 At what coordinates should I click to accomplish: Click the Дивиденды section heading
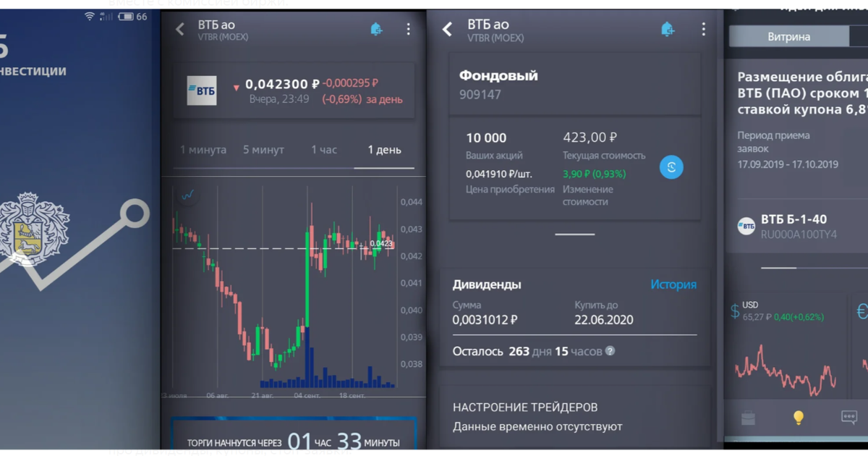pyautogui.click(x=487, y=284)
